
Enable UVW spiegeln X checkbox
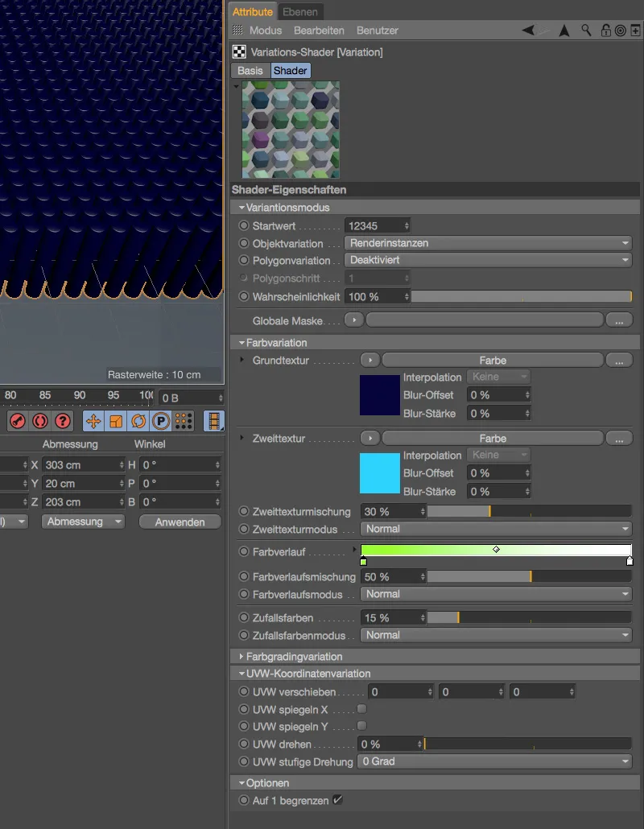pos(361,709)
